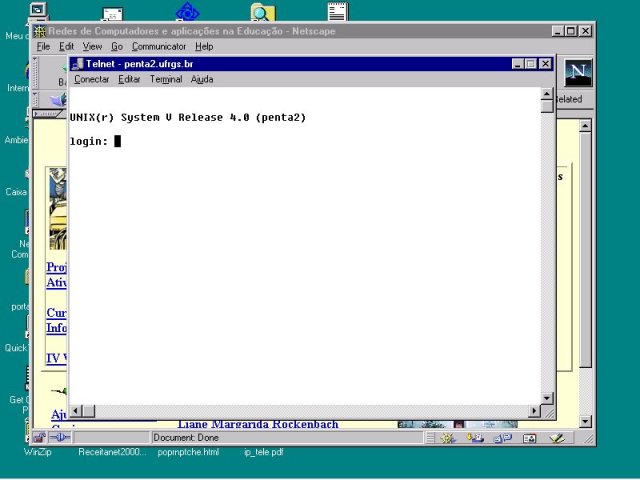
Task: Open the Terminal menu in Telnet
Action: tap(166, 79)
